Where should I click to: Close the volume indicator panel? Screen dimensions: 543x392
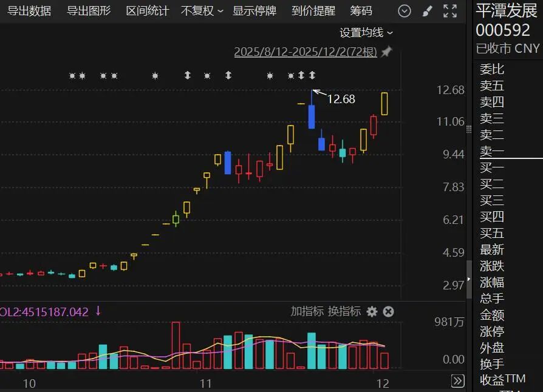click(x=389, y=312)
